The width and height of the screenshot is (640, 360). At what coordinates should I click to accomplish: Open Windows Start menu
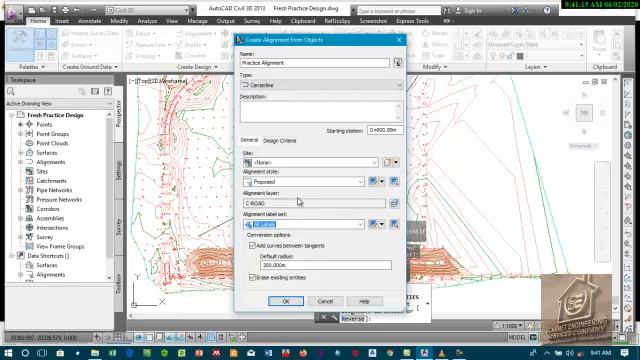click(8, 353)
